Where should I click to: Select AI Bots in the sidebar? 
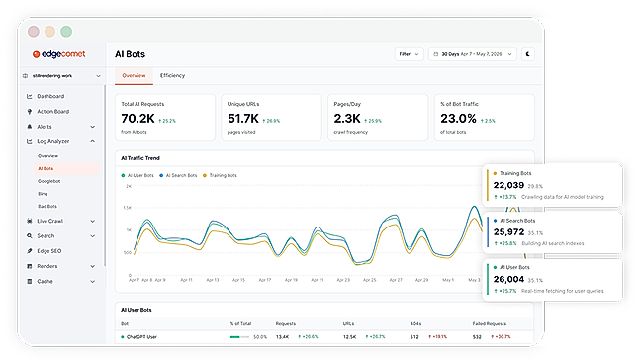pos(66,168)
